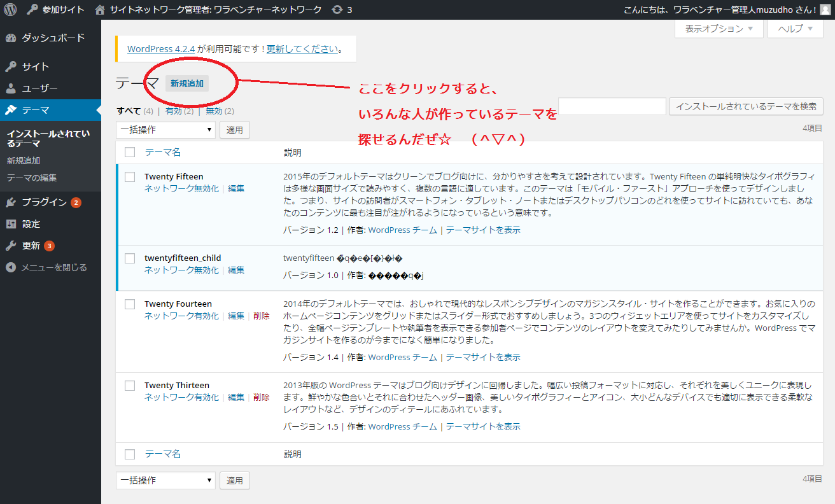Click WordPress チーム author link for Twenty Thirteen
Image resolution: width=835 pixels, height=504 pixels.
403,426
